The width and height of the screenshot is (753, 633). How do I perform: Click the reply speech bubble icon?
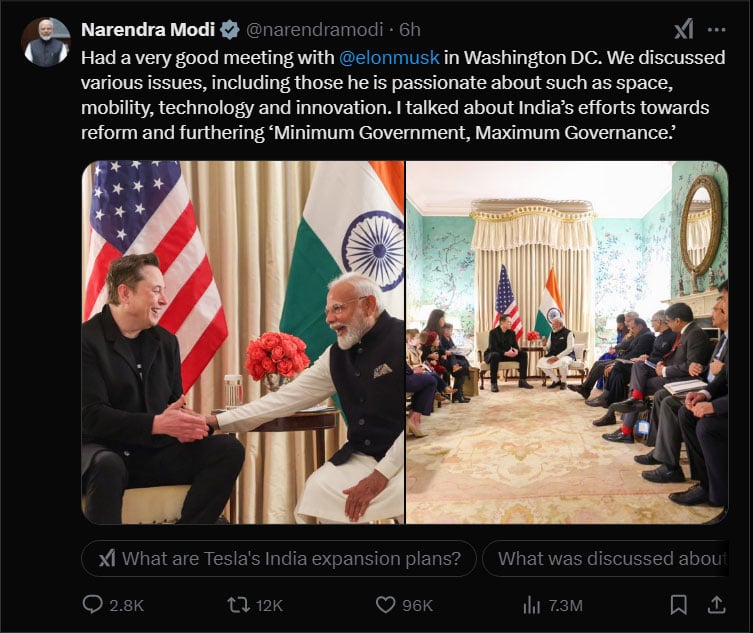[x=93, y=605]
